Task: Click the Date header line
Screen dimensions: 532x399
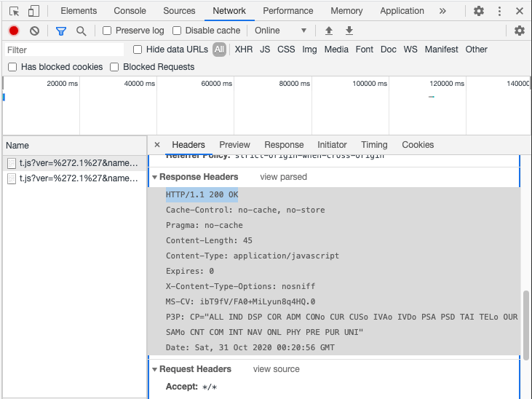Action: click(x=250, y=347)
